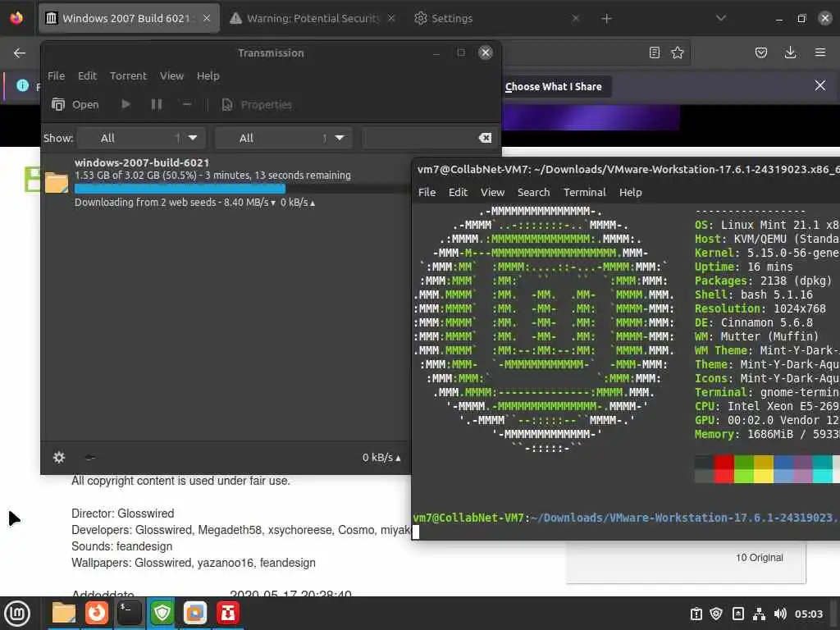Click the green color block in neofetch output
The width and height of the screenshot is (840, 630).
click(743, 468)
